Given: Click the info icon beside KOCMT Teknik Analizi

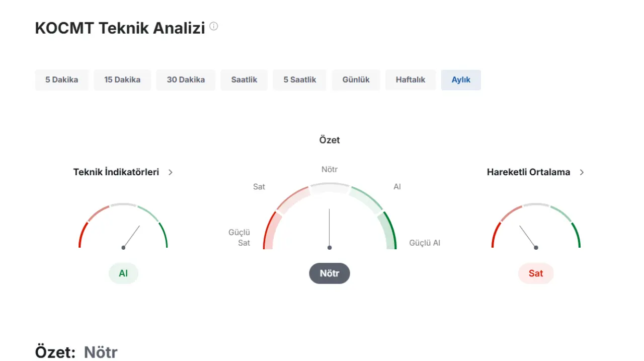Looking at the screenshot, I should point(214,26).
